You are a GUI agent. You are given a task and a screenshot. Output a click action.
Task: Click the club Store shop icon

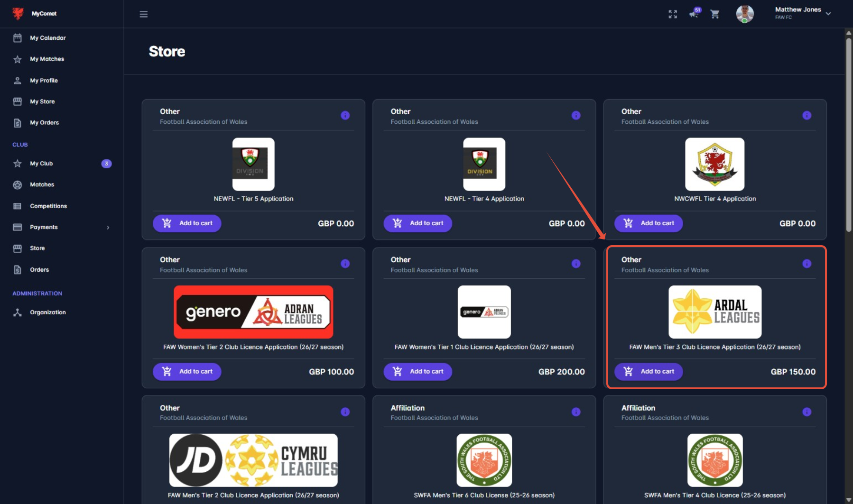pyautogui.click(x=18, y=248)
